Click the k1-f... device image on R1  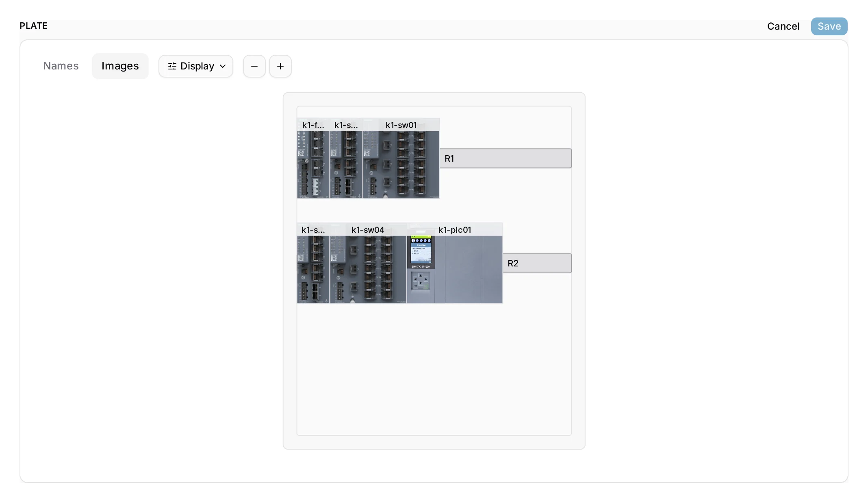tap(313, 158)
